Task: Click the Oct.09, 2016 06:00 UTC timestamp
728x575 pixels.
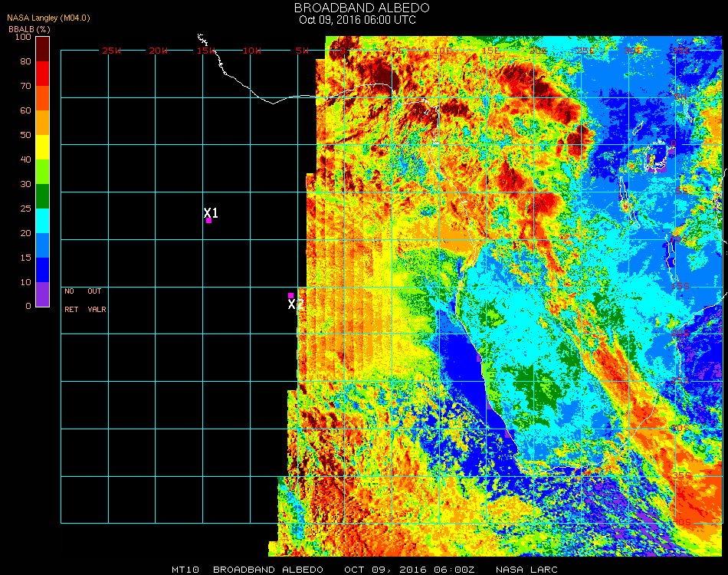Action: point(357,20)
